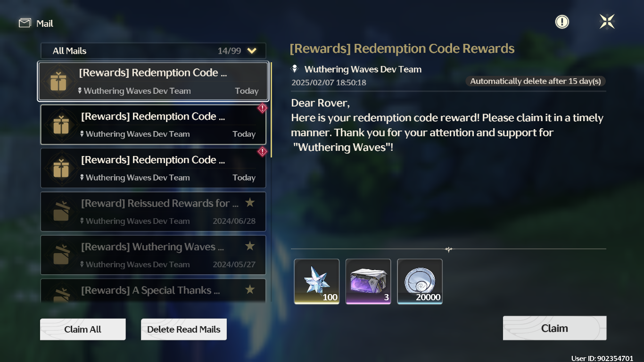Click the Claim button
The width and height of the screenshot is (644, 362).
[554, 328]
